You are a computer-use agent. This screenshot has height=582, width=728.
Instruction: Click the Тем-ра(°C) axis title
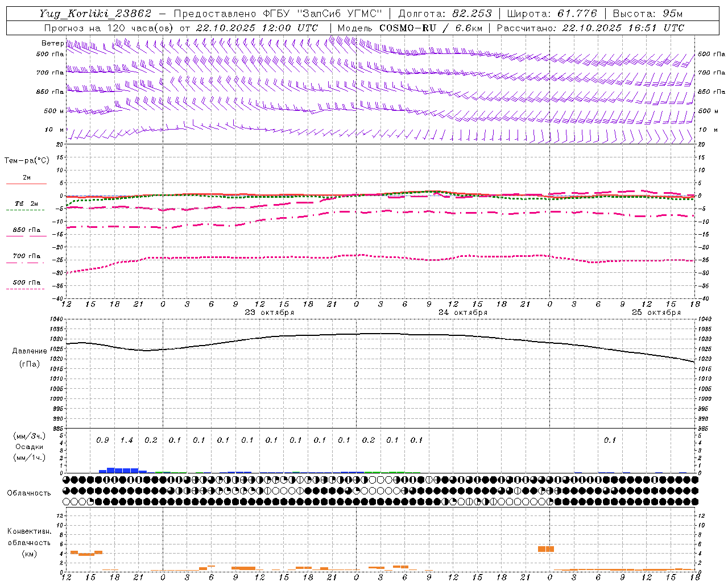[27, 161]
